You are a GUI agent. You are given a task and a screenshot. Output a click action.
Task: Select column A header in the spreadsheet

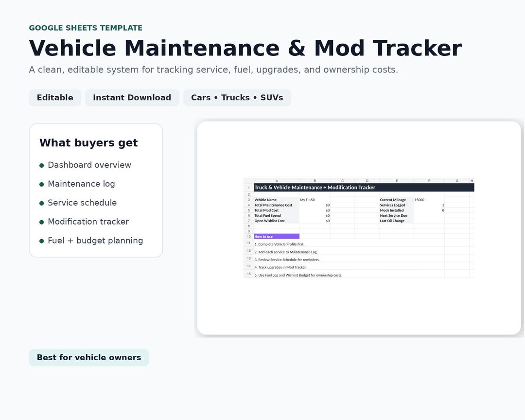[277, 181]
